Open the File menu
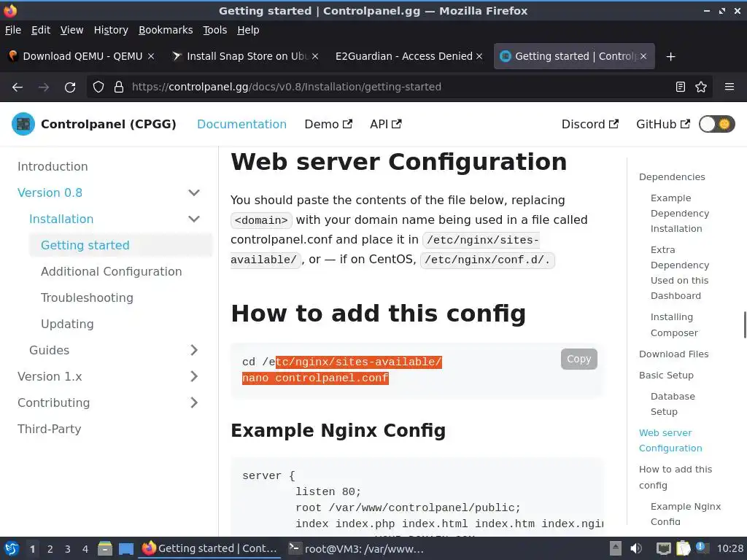This screenshot has height=560, width=747. pyautogui.click(x=13, y=30)
